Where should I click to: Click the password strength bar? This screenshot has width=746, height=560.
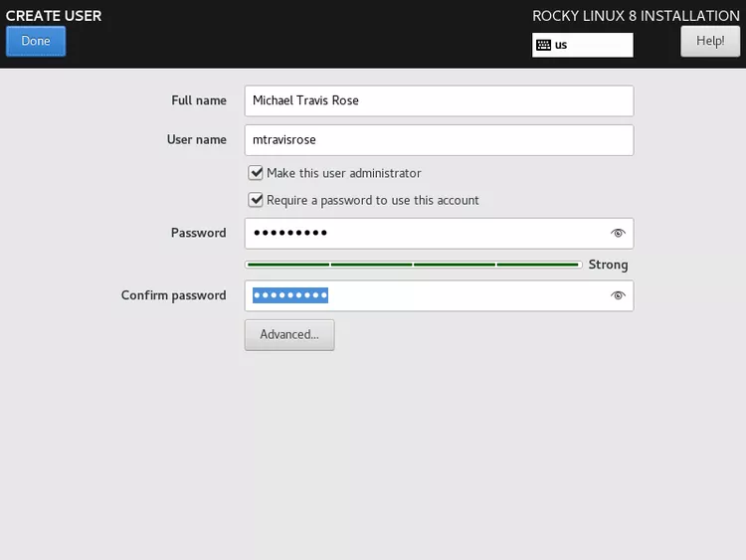414,265
